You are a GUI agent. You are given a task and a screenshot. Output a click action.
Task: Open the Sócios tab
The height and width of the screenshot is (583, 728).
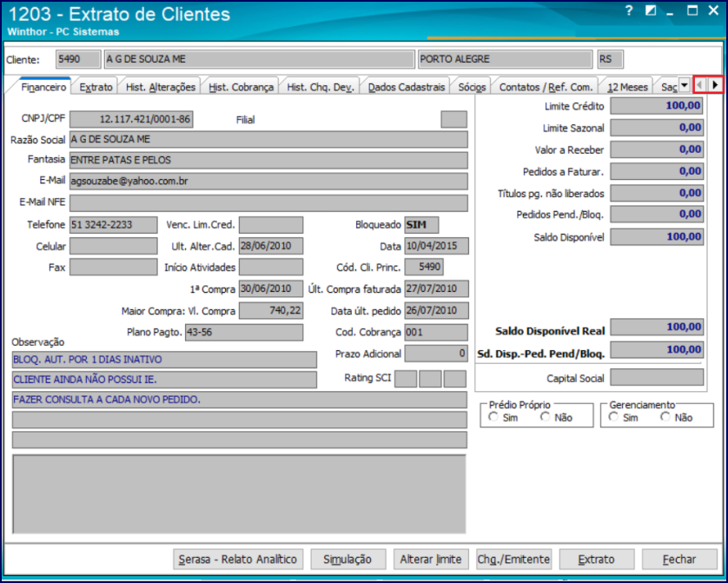coord(472,87)
